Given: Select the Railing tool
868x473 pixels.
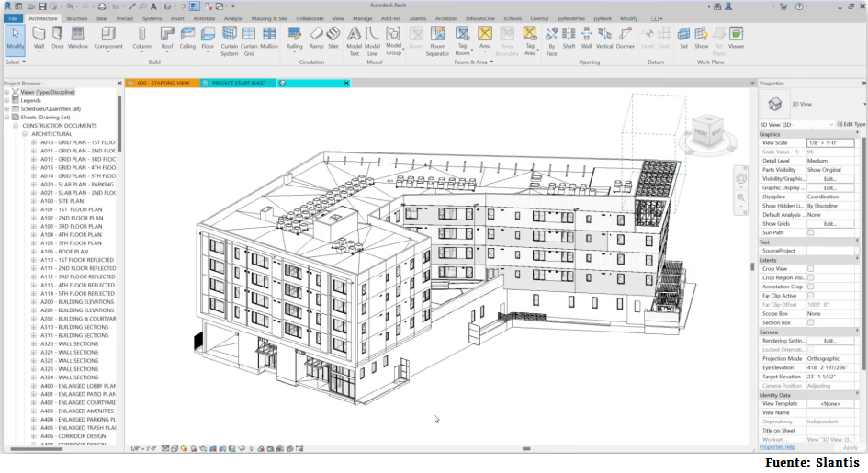Looking at the screenshot, I should (295, 39).
